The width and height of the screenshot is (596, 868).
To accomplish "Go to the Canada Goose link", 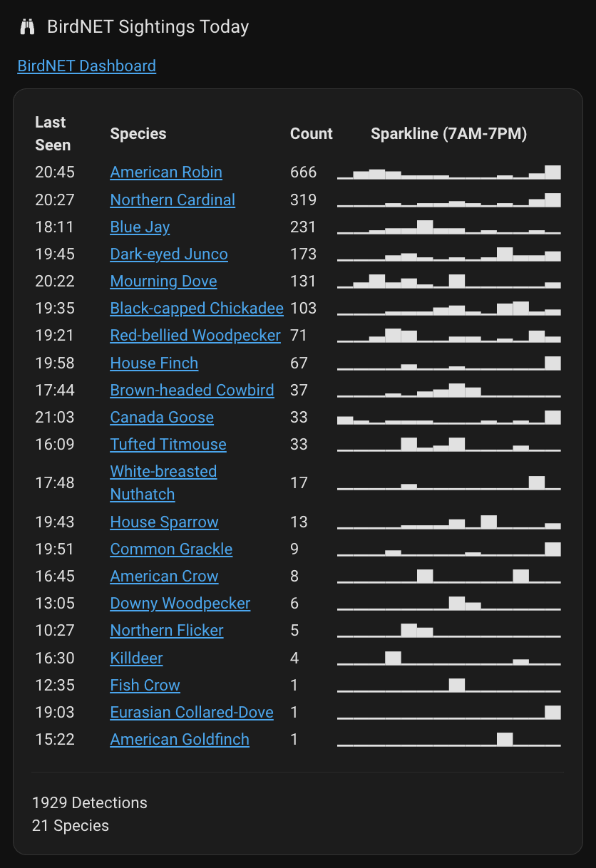I will pos(162,418).
